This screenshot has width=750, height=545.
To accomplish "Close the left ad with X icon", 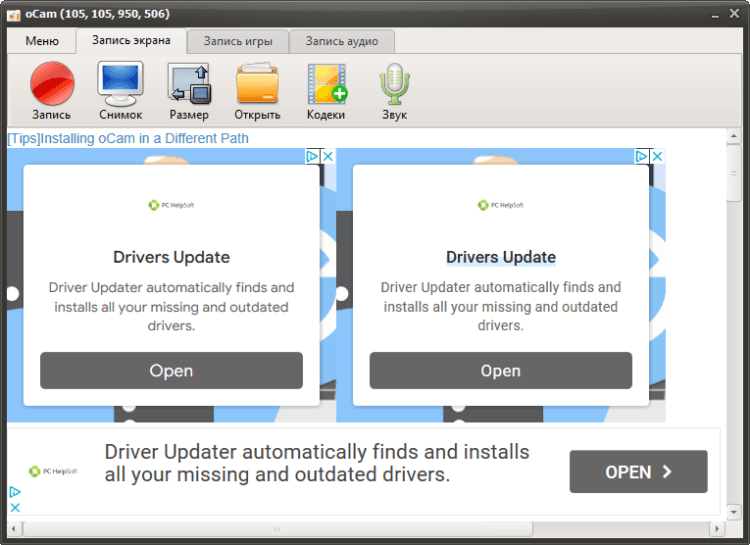I will [x=328, y=156].
